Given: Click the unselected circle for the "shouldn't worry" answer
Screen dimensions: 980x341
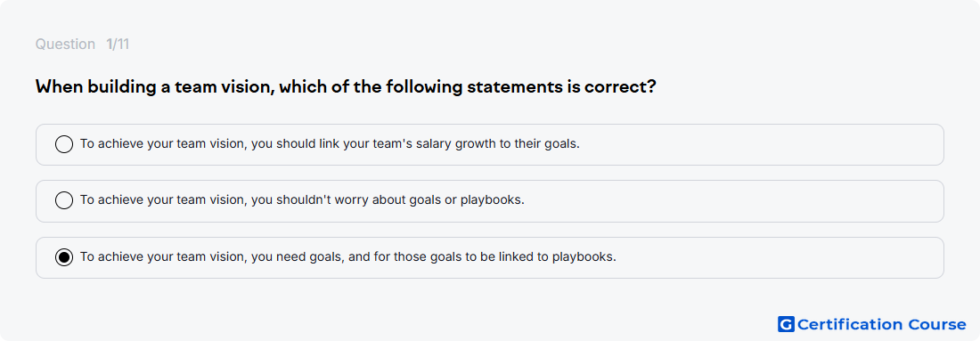Looking at the screenshot, I should [x=64, y=200].
